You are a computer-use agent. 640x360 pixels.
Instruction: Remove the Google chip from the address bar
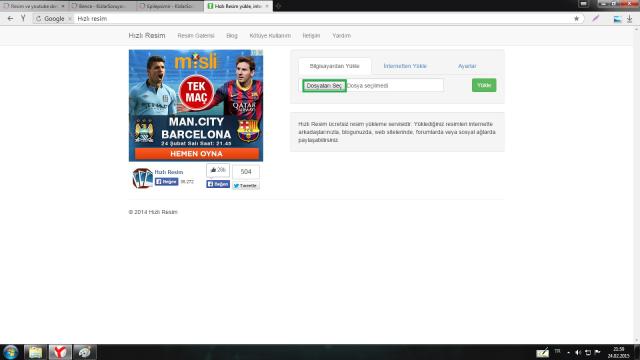(69, 19)
